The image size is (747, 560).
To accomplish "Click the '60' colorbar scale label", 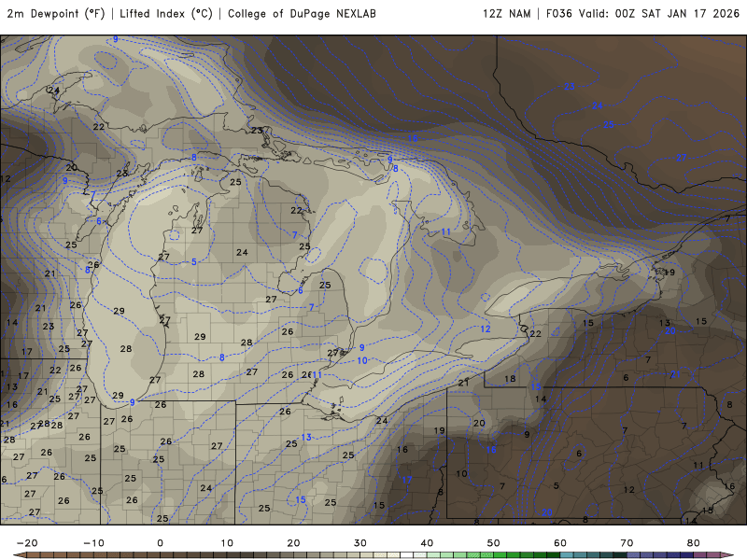I will (560, 543).
